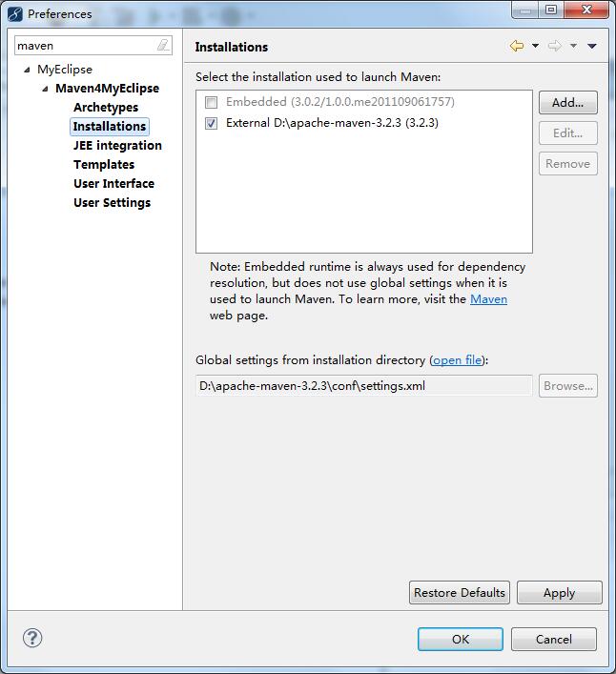Open the Templates preference page
Image resolution: width=616 pixels, height=674 pixels.
pyautogui.click(x=104, y=164)
